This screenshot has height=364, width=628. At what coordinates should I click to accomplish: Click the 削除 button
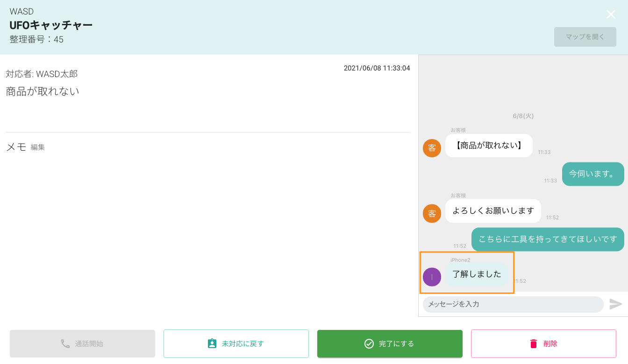(x=543, y=343)
